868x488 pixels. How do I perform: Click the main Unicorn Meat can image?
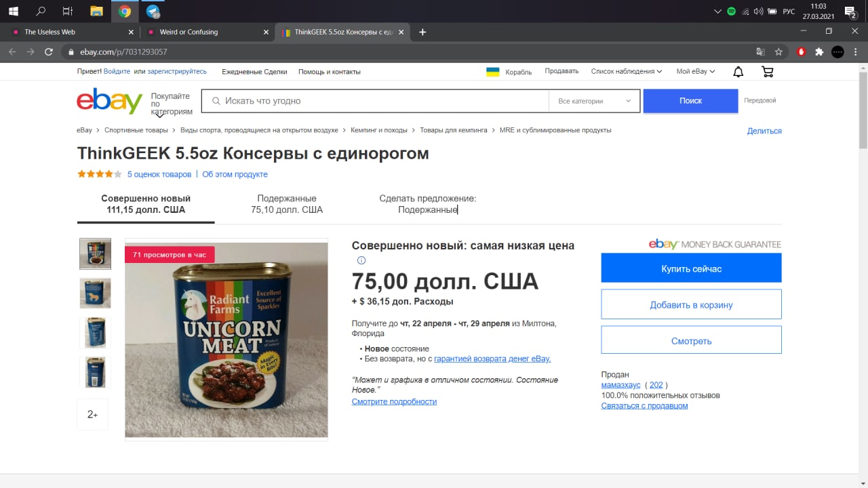click(x=226, y=340)
